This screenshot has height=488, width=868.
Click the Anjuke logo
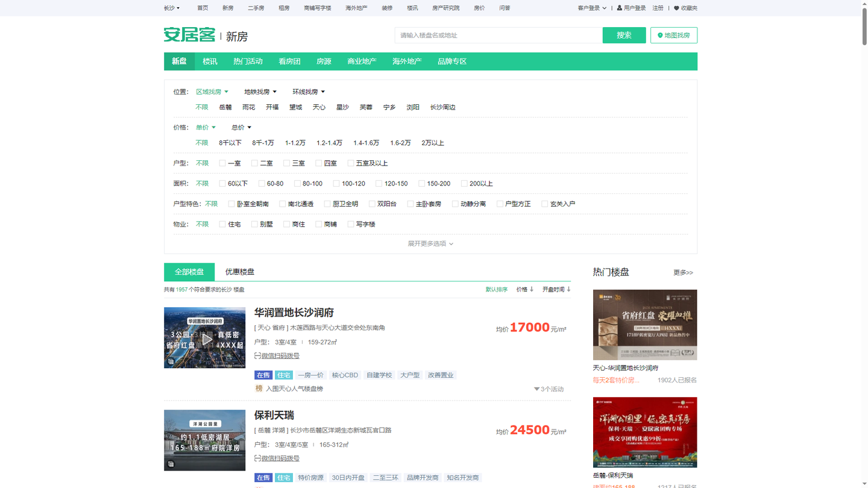click(x=189, y=35)
